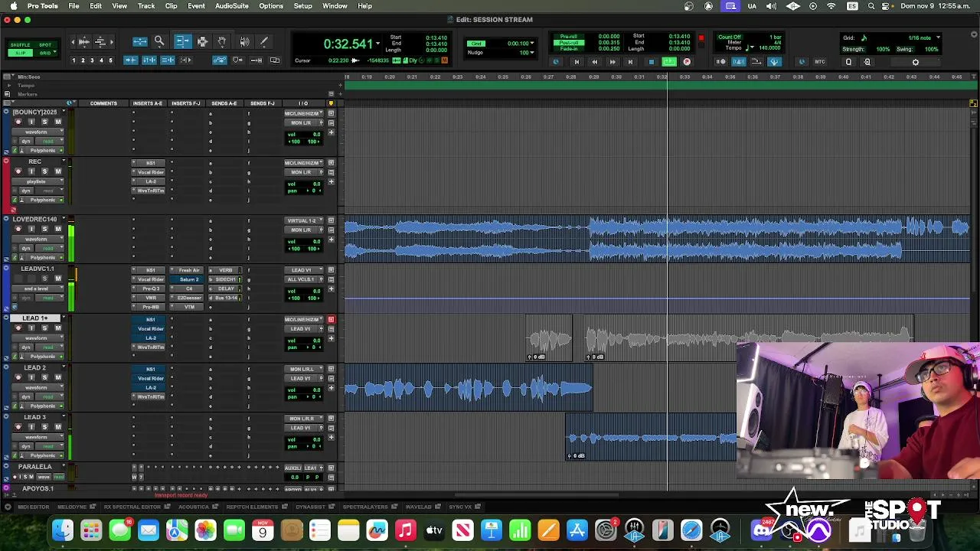Click the MTC generate button
The image size is (980, 551).
click(819, 62)
